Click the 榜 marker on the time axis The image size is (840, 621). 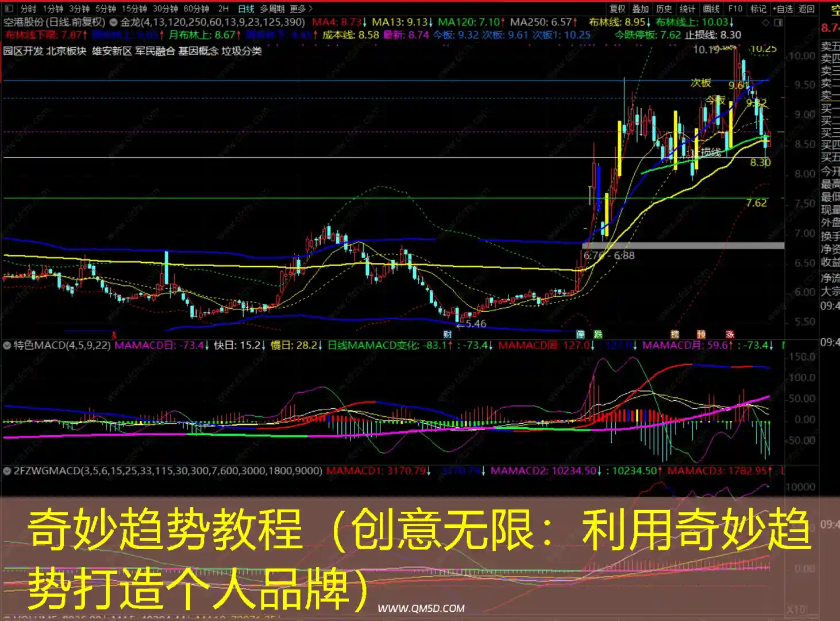(675, 334)
